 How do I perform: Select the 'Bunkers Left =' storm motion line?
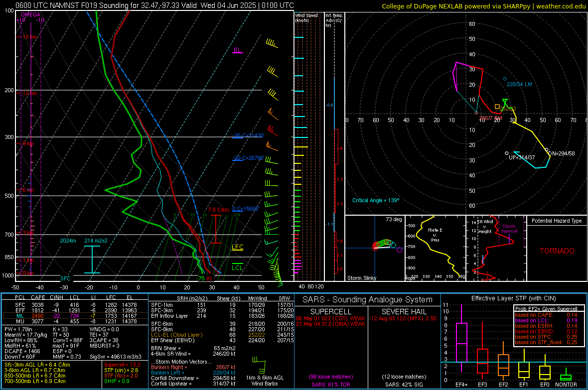pyautogui.click(x=193, y=373)
